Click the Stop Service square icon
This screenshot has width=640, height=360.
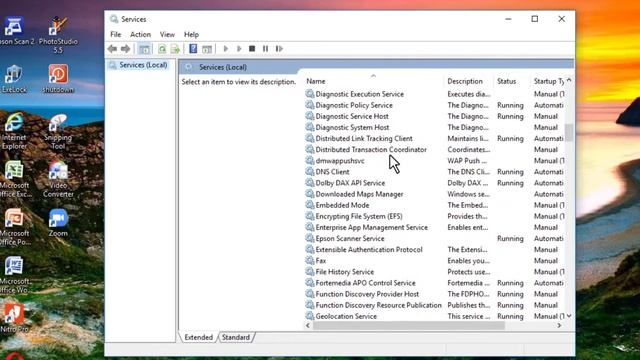click(x=252, y=49)
